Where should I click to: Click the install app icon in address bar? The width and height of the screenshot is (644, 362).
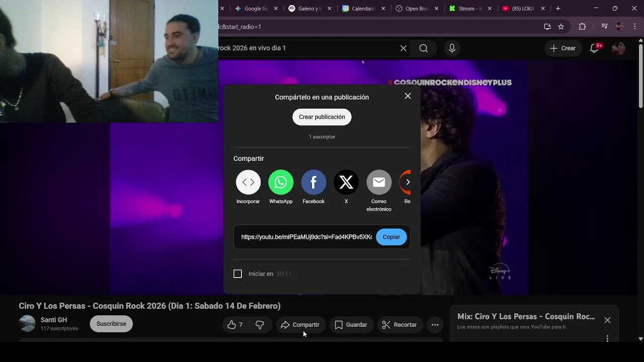point(547,27)
